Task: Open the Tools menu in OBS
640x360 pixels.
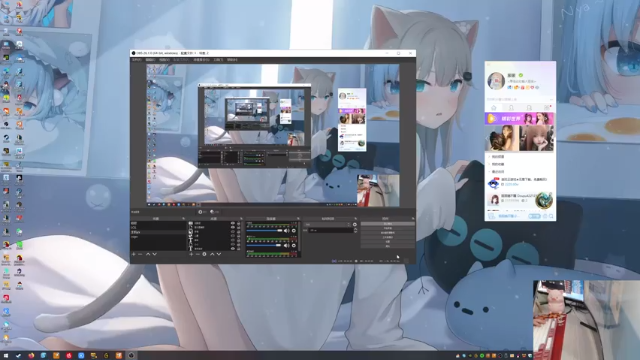Action: [x=218, y=60]
